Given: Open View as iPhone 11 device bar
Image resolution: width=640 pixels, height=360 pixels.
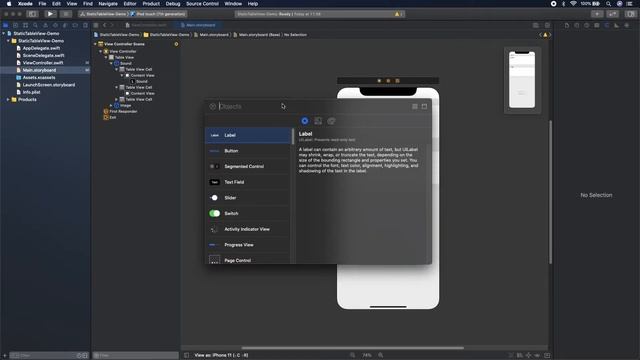Looking at the screenshot, I should [x=221, y=355].
